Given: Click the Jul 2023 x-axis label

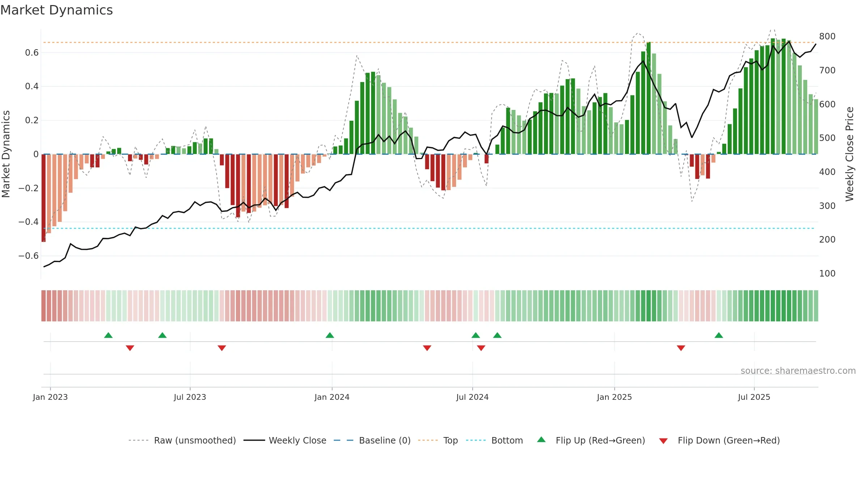Looking at the screenshot, I should [190, 397].
